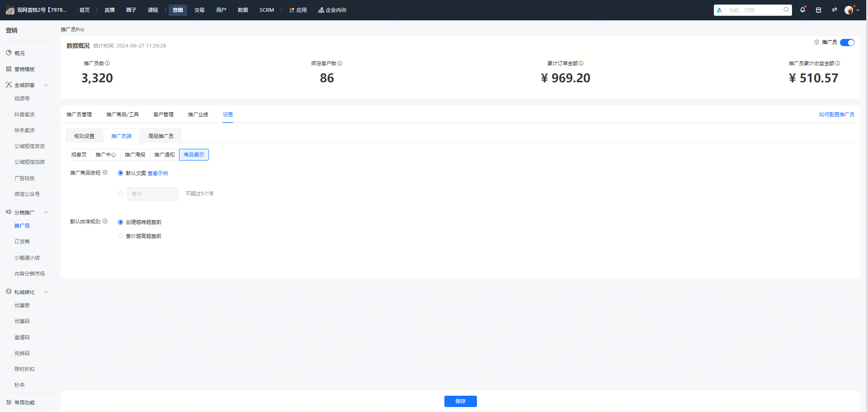The width and height of the screenshot is (868, 412).
Task: Select the 售价越高越靠前 radio option
Action: coord(120,236)
